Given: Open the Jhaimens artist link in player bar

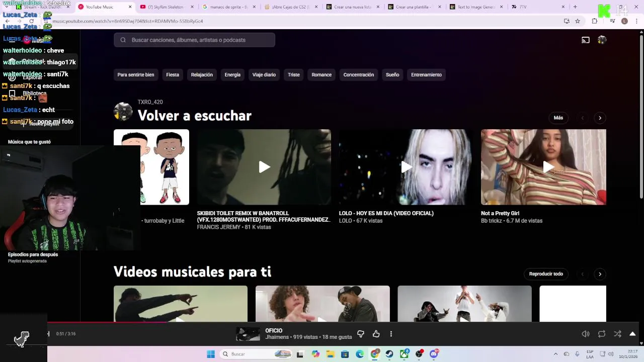Looking at the screenshot, I should point(277,337).
